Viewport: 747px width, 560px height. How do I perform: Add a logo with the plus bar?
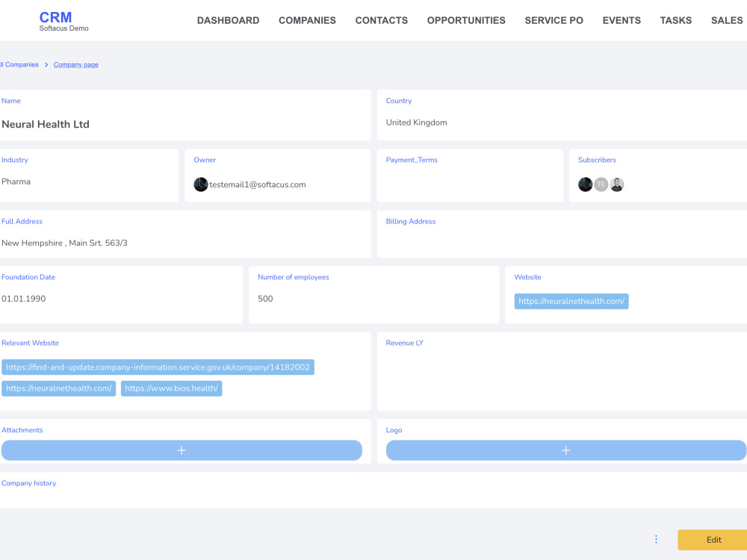point(566,450)
